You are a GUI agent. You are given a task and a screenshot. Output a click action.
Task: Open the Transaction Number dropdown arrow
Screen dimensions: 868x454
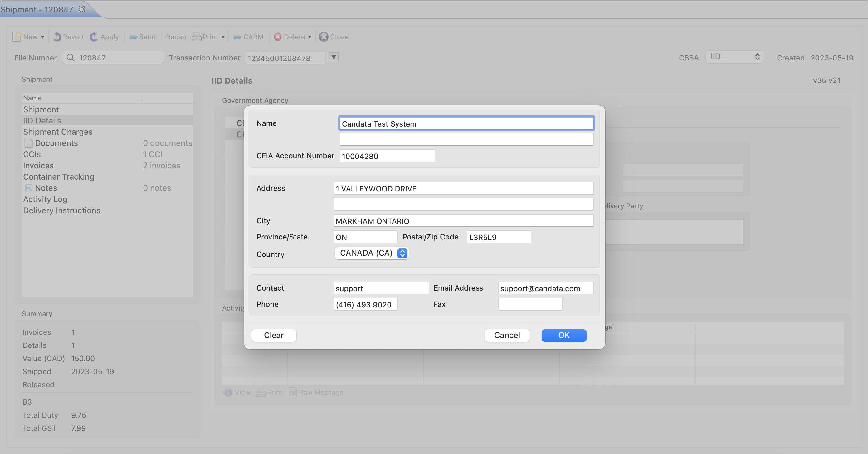click(334, 58)
